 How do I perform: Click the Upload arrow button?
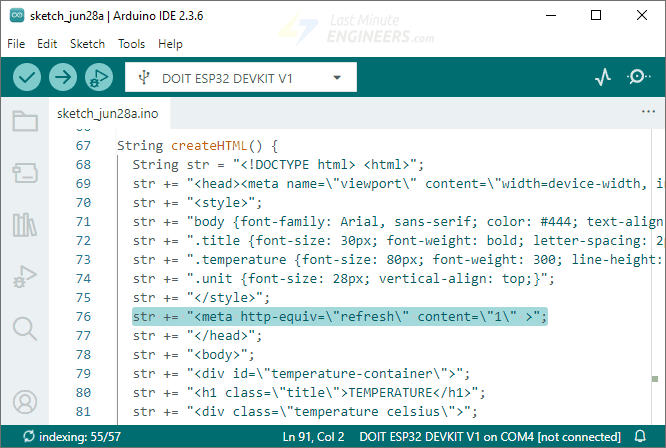click(62, 77)
